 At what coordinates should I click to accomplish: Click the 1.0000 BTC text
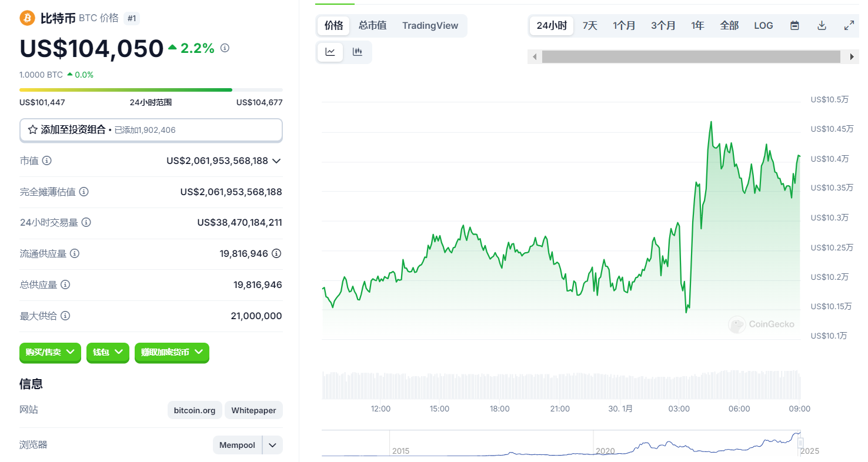[x=41, y=75]
